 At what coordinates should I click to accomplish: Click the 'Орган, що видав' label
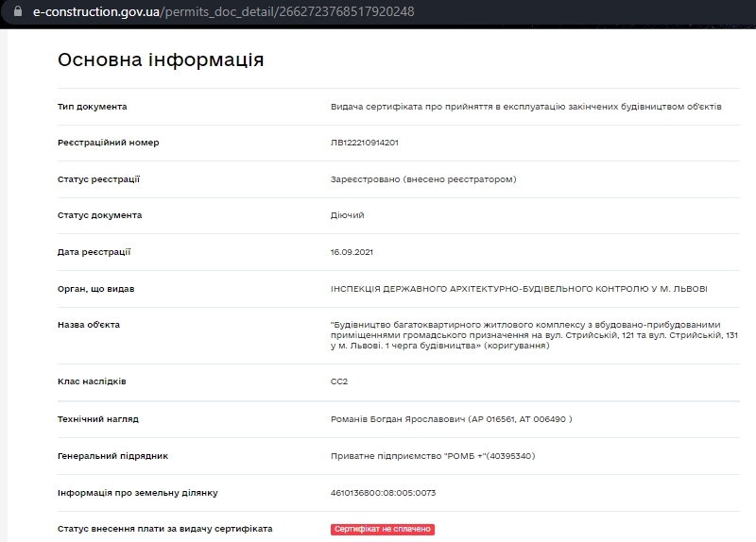[96, 289]
